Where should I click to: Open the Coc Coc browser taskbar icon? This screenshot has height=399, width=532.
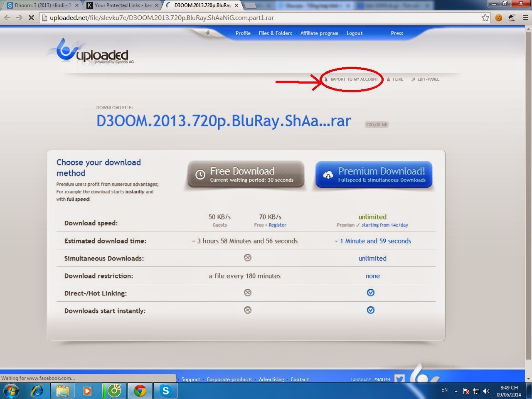(114, 391)
